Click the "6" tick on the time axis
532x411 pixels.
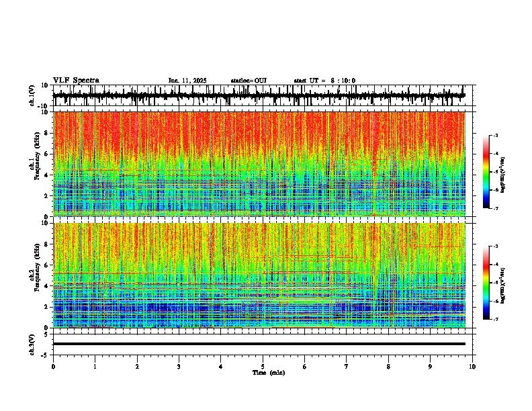point(305,367)
